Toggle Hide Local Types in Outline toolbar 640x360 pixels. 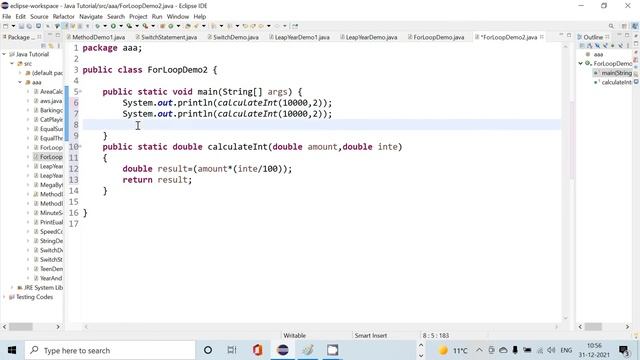[x=620, y=45]
